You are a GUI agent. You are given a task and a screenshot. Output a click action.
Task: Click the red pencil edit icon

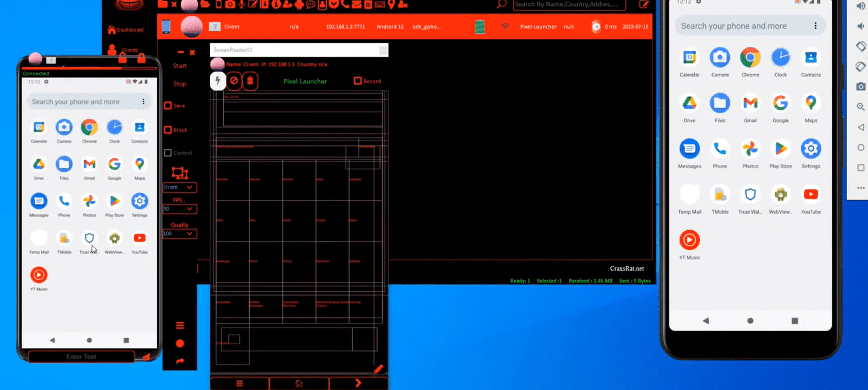(x=378, y=369)
